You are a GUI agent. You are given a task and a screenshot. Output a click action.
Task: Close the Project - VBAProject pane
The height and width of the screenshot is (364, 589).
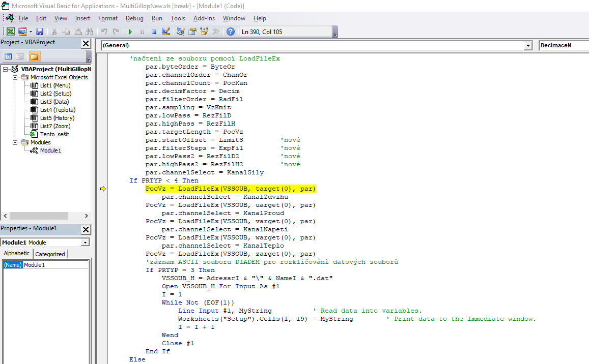point(86,44)
